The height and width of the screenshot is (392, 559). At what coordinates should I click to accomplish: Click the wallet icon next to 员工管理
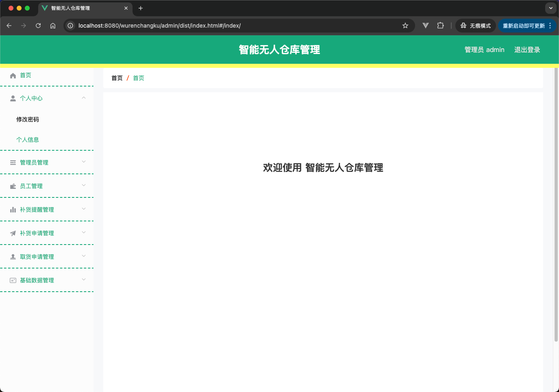click(x=13, y=186)
